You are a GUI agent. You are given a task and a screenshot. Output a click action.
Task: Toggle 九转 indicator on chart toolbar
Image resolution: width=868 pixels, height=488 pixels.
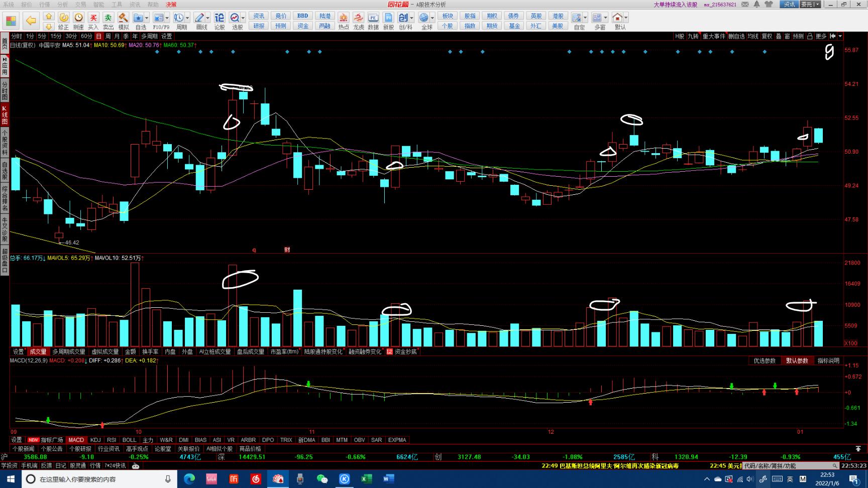click(693, 36)
